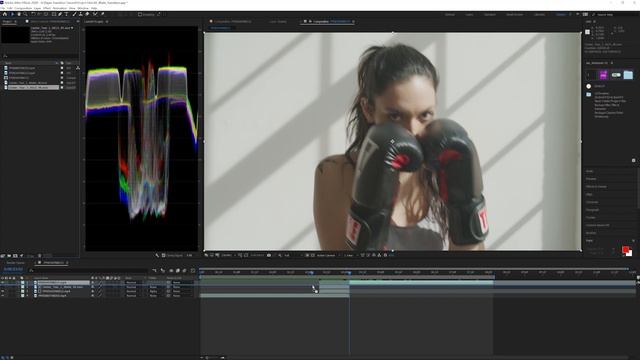Toggle visibility eye of layer 1
Viewport: 640px width, 360px height.
[x=2, y=282]
